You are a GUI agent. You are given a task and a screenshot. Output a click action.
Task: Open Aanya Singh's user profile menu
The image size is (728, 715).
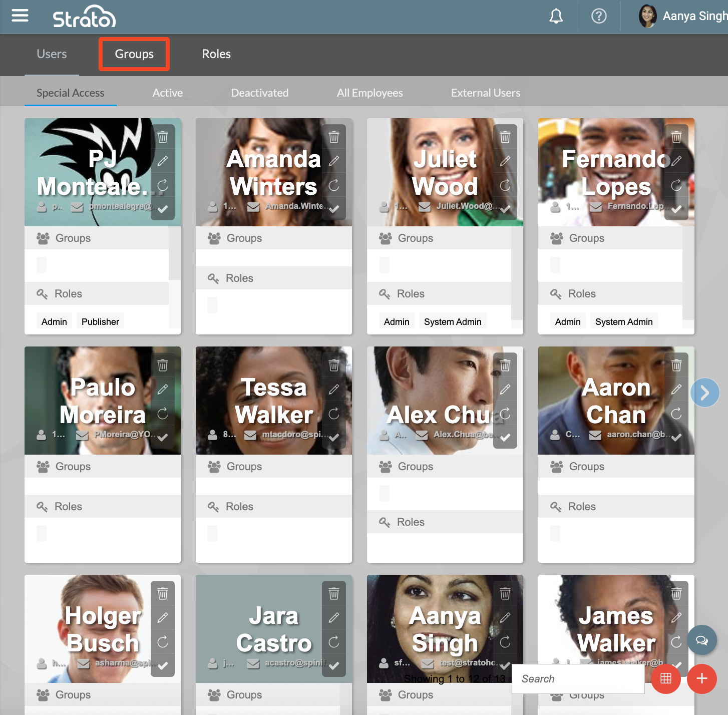click(x=683, y=17)
